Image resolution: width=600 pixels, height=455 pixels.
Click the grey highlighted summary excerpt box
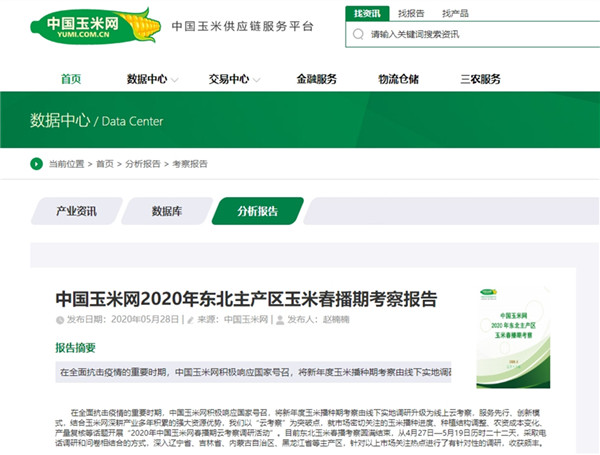253,372
